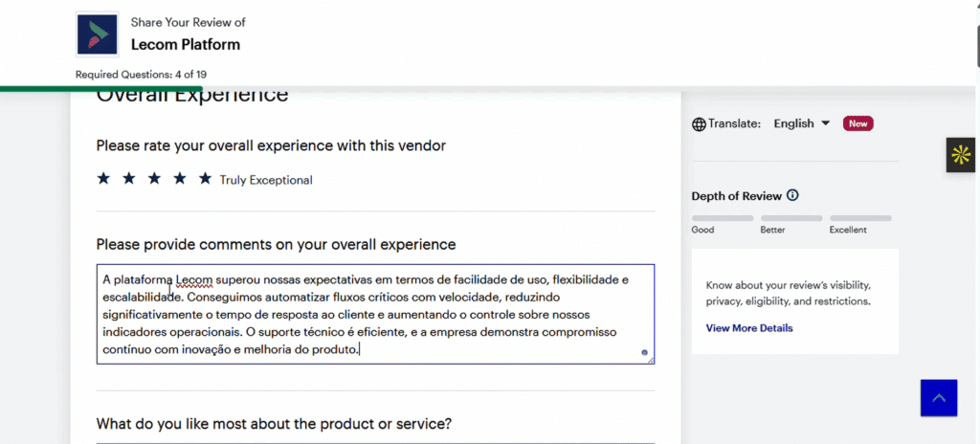
Task: Open the View More Details link
Action: tap(749, 328)
